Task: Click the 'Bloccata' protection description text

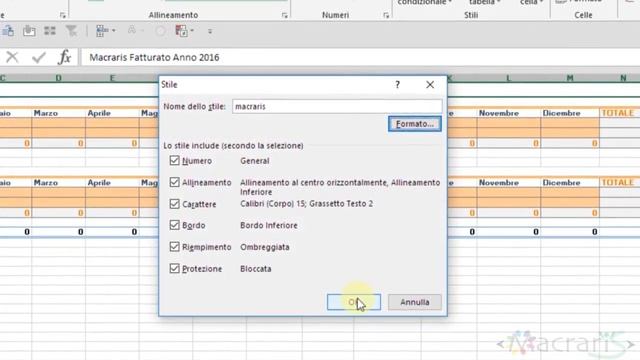Action: (256, 269)
